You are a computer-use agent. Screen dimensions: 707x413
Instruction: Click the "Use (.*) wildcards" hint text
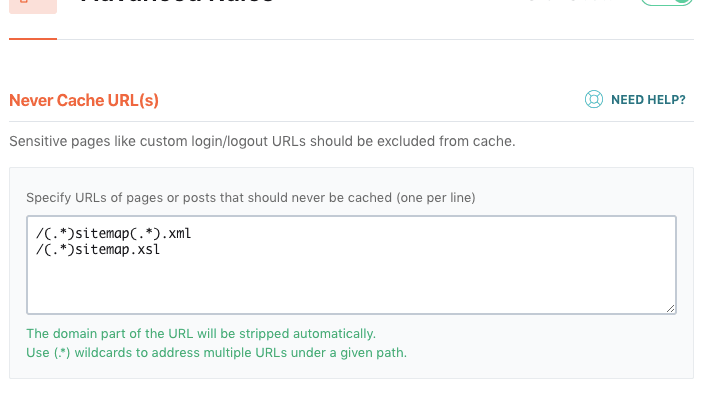[120, 352]
